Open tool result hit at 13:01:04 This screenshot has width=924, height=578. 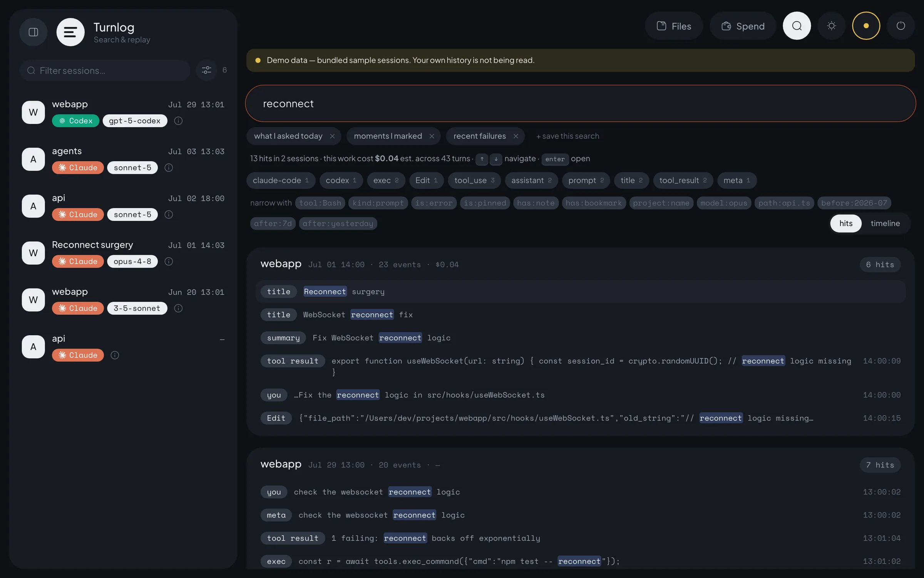click(x=581, y=538)
